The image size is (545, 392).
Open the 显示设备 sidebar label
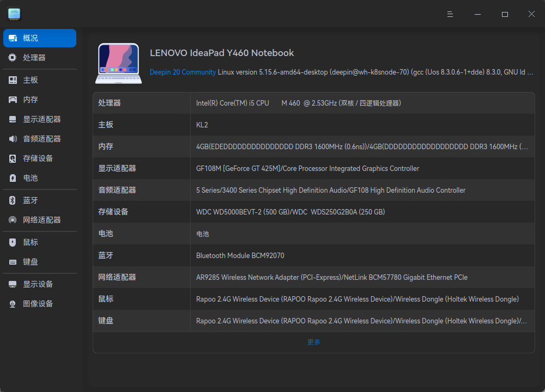point(38,284)
